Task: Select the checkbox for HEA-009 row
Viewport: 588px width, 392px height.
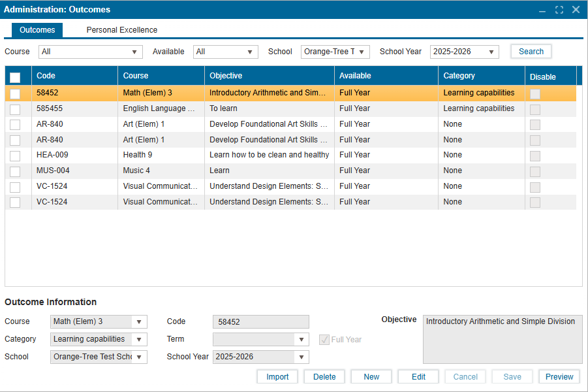Action: [15, 155]
